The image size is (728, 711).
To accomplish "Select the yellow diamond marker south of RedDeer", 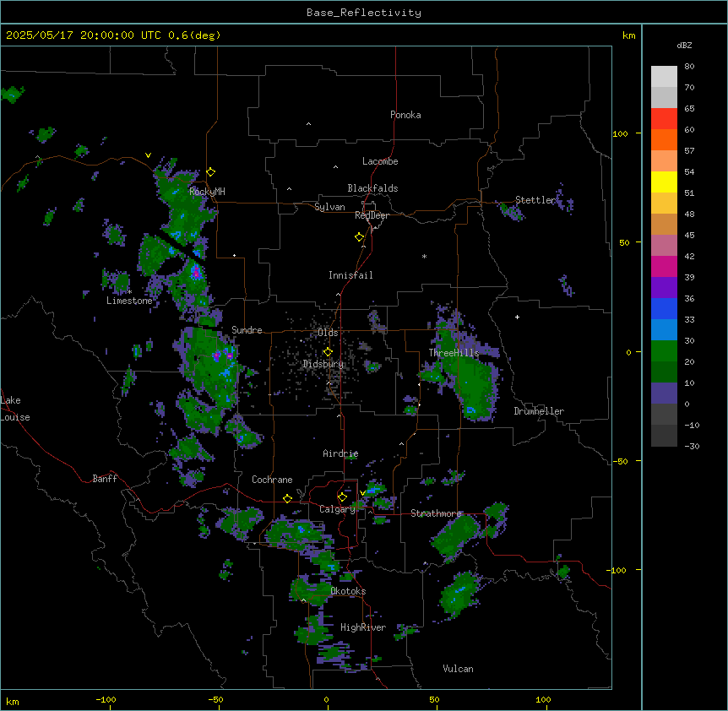I will click(x=359, y=237).
